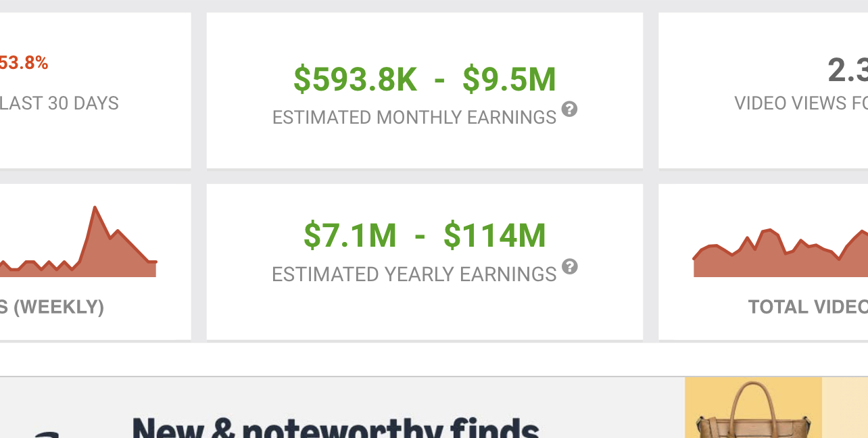Image resolution: width=868 pixels, height=438 pixels.
Task: Click the total video views area chart
Action: [x=781, y=254]
